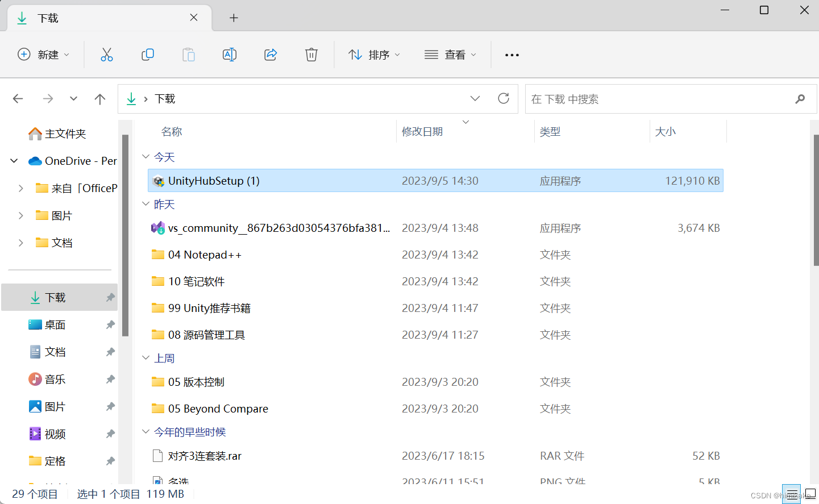Click the search box for 下载
This screenshot has width=819, height=504.
(x=671, y=98)
